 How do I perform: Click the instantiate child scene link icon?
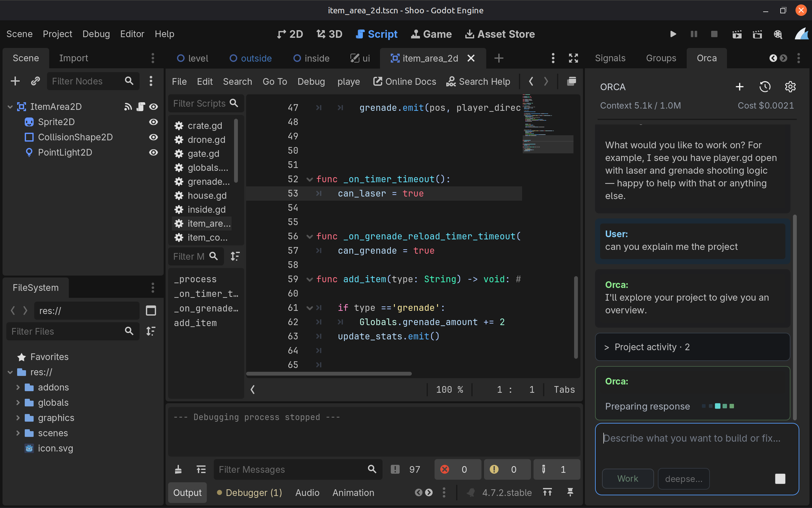click(35, 81)
